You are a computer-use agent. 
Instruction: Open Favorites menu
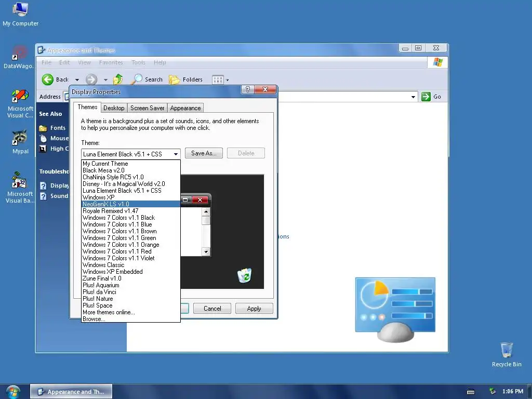(111, 62)
